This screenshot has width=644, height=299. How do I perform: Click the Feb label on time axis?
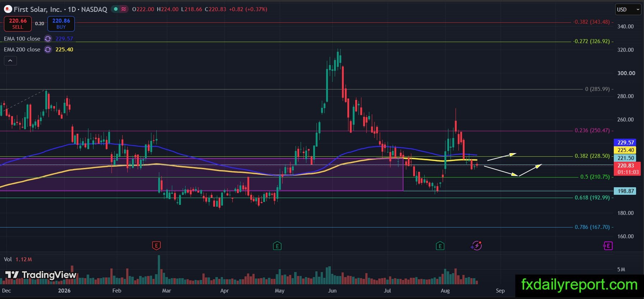[x=117, y=291]
